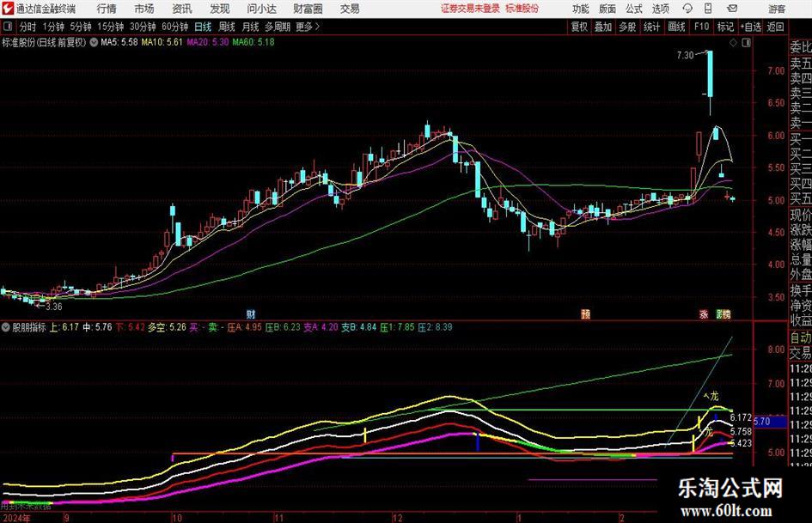The height and width of the screenshot is (523, 812).
Task: Click the 返回 back button
Action: click(x=775, y=27)
